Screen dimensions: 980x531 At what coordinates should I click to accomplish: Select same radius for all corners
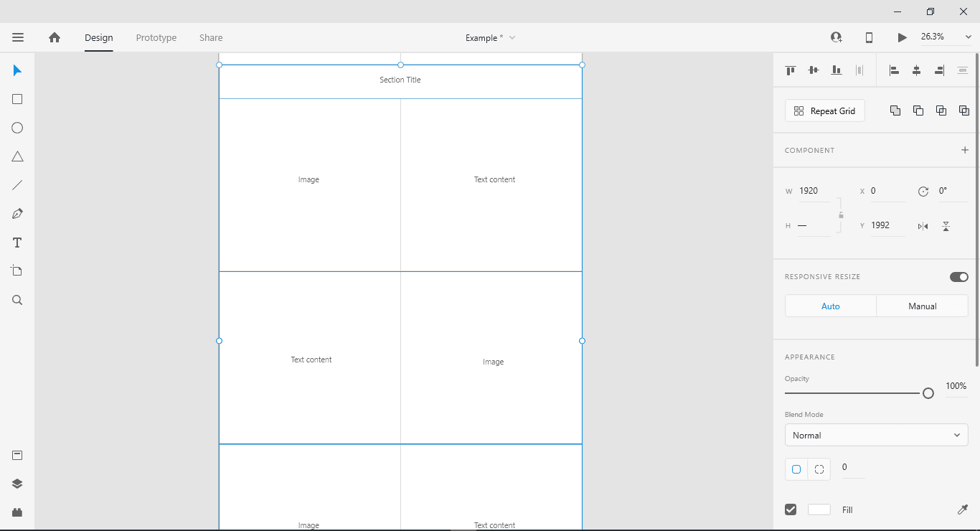(796, 469)
